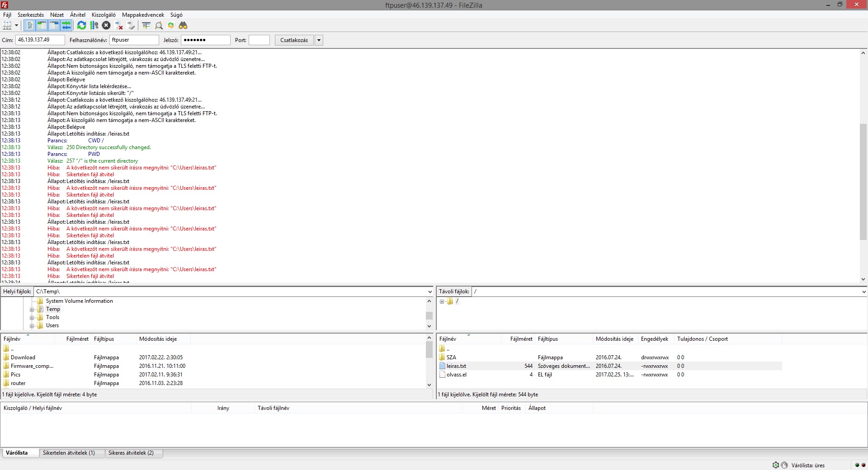Click the speed limits gauge icon
Screen dimensions: 868x470
pyautogui.click(x=784, y=465)
